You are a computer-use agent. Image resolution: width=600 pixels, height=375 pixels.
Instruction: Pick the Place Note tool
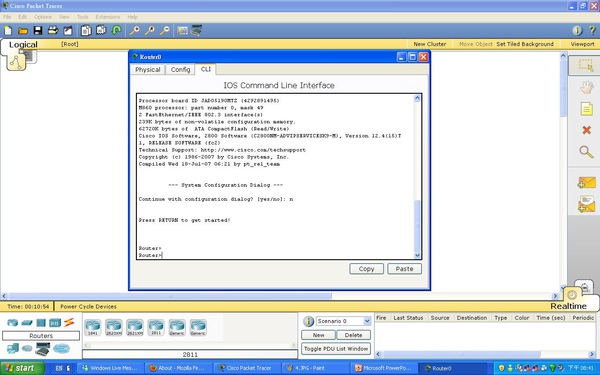[x=586, y=109]
